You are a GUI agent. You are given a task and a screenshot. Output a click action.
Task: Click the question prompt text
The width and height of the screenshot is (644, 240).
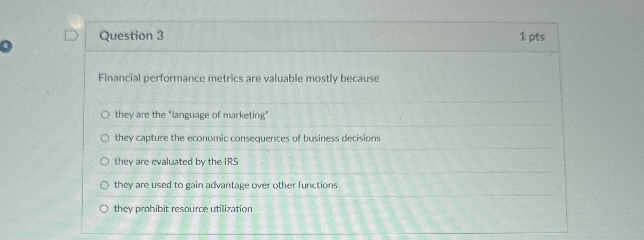click(x=239, y=78)
